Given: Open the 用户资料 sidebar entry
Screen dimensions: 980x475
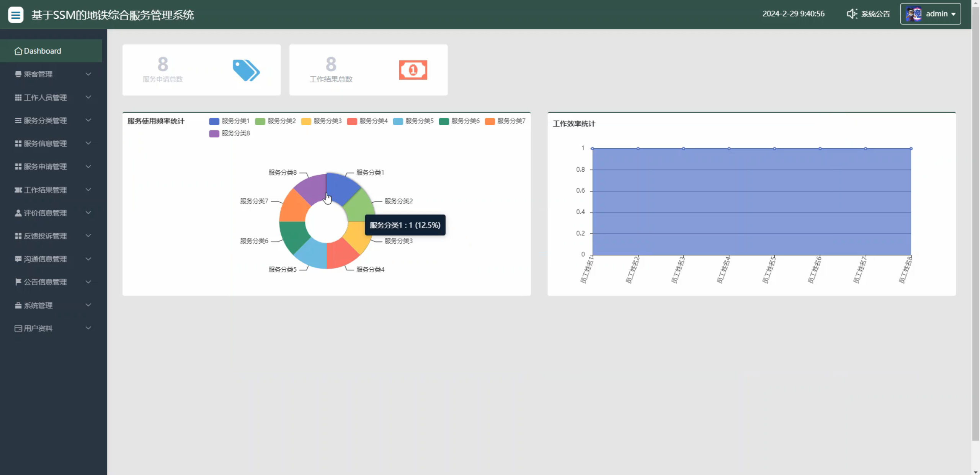Looking at the screenshot, I should [38, 328].
